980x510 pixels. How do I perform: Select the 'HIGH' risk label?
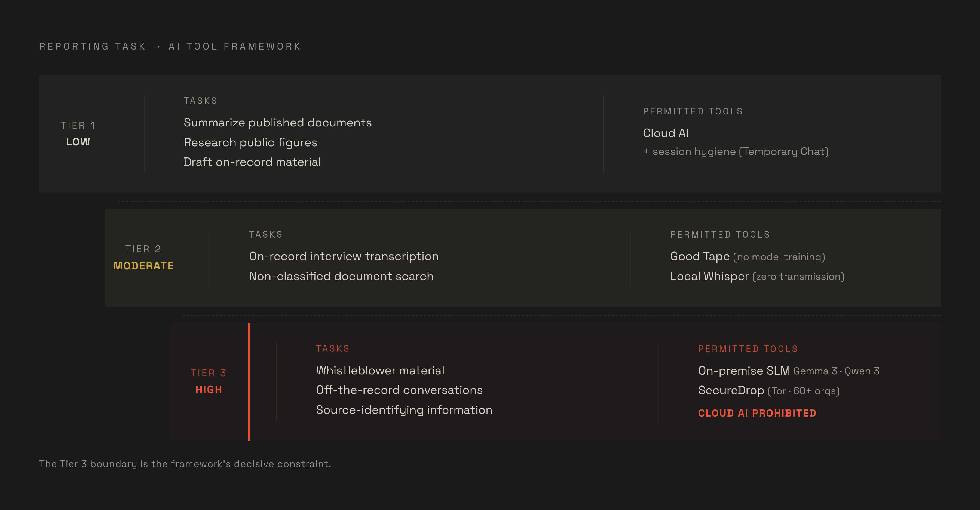[x=209, y=390]
